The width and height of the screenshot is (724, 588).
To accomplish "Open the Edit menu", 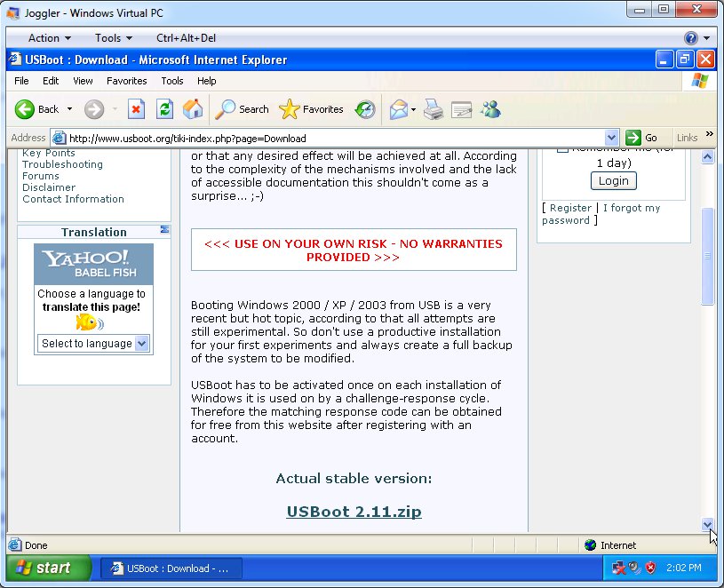I will coord(51,81).
